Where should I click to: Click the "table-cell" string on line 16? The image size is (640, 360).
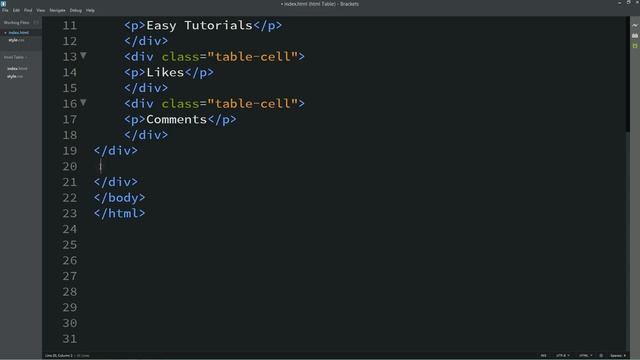pyautogui.click(x=253, y=103)
